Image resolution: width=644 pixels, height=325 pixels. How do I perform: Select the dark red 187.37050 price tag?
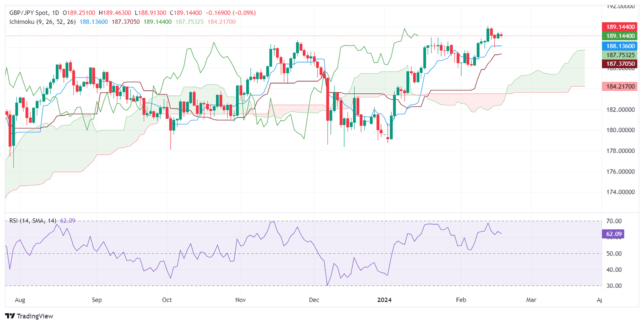click(619, 64)
